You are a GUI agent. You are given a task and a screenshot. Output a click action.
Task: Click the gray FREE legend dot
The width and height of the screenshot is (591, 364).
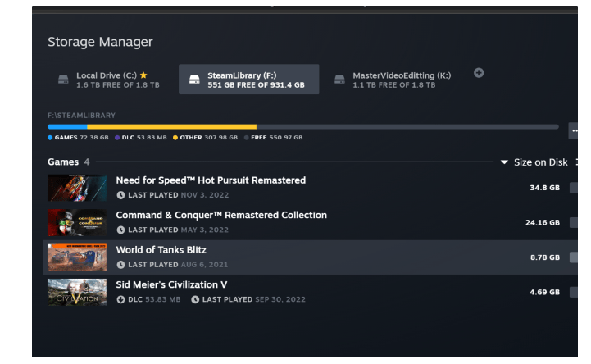click(247, 138)
